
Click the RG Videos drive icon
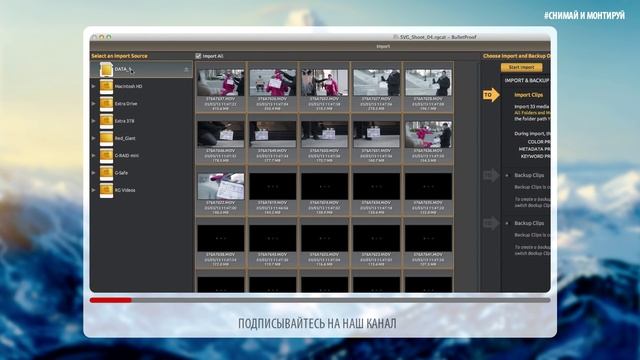point(106,190)
